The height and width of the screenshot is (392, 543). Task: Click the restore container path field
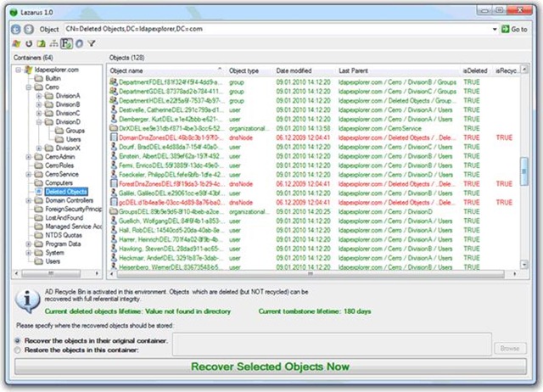pos(332,344)
